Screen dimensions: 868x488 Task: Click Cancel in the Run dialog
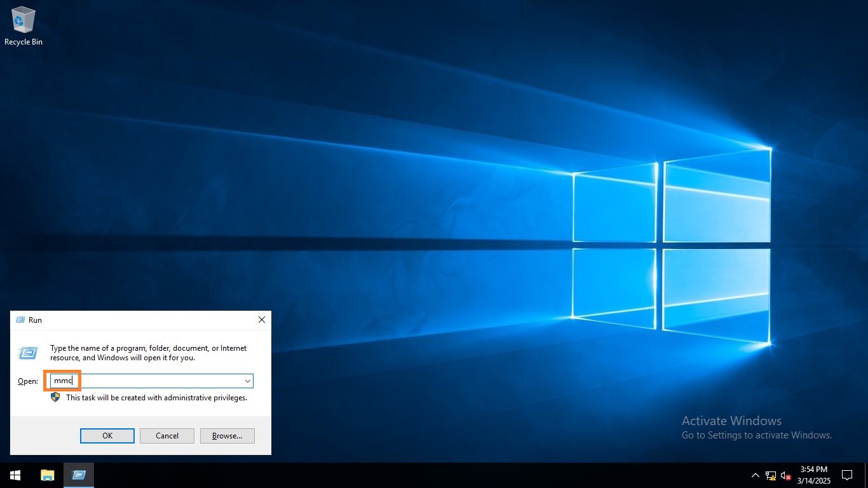[167, 436]
